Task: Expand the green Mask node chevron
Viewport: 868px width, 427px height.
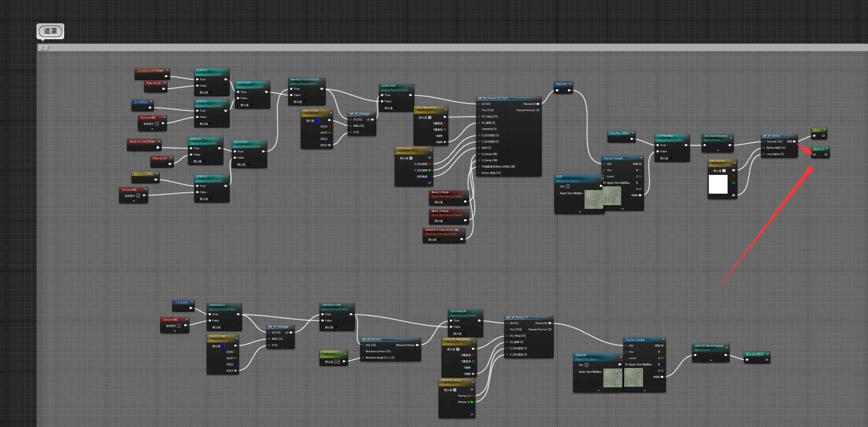Action: [825, 130]
